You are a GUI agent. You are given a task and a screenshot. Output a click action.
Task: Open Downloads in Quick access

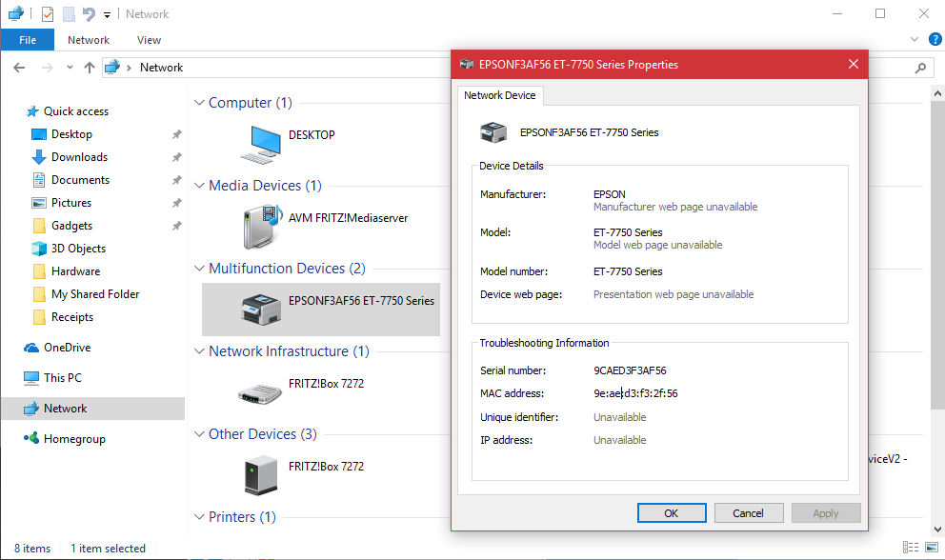coord(79,157)
